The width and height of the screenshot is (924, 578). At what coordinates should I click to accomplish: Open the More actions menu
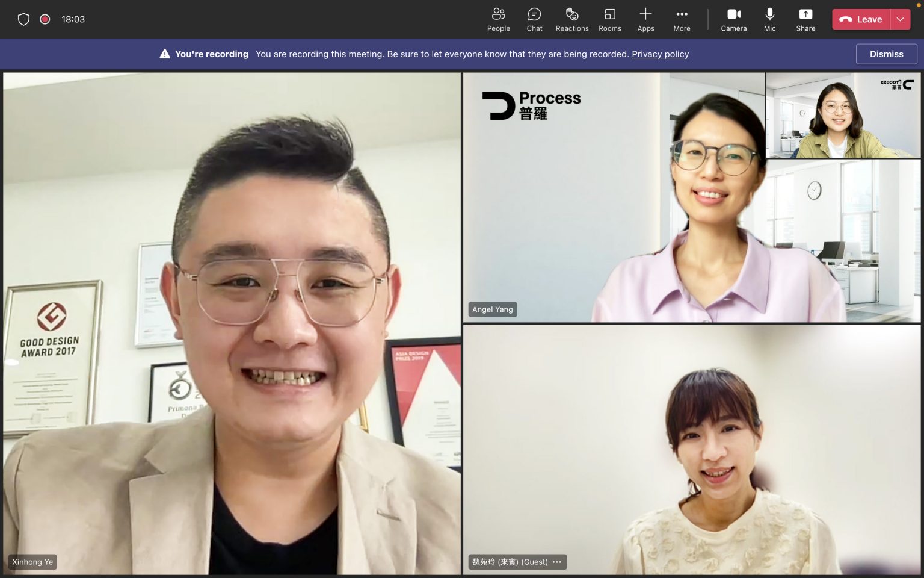pyautogui.click(x=682, y=19)
